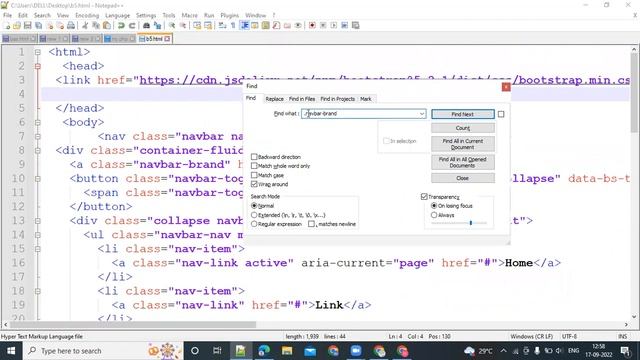This screenshot has width=640, height=360.
Task: Click Find All in All Opened Documents
Action: 462,162
